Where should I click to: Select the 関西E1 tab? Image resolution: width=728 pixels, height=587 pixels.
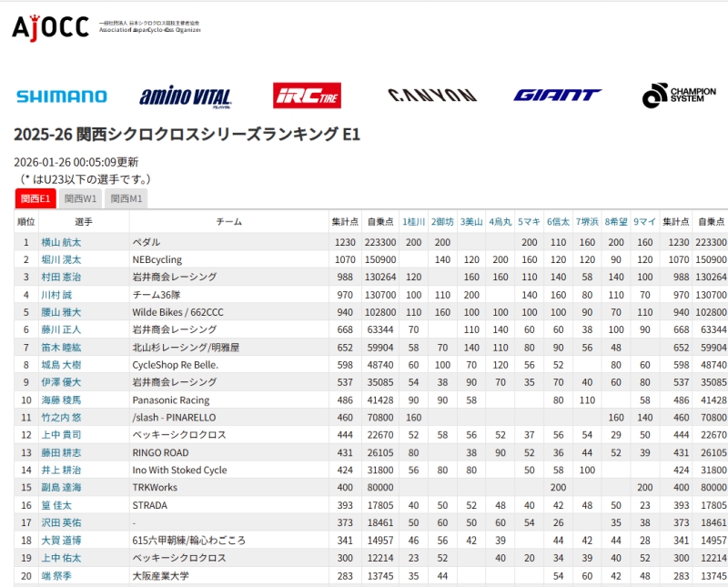pyautogui.click(x=36, y=198)
